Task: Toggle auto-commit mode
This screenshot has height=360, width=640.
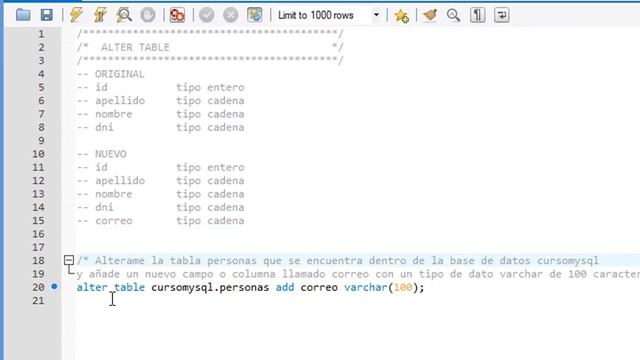Action: tap(255, 15)
